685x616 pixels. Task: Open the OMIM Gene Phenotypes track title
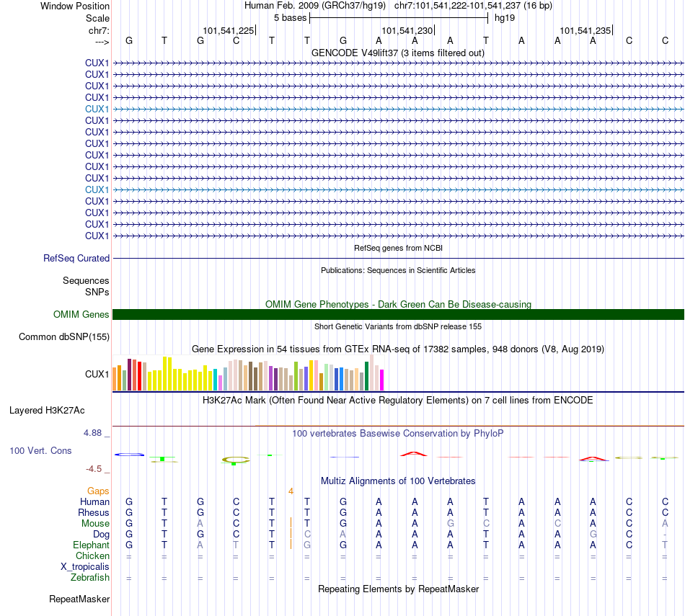[x=398, y=304]
